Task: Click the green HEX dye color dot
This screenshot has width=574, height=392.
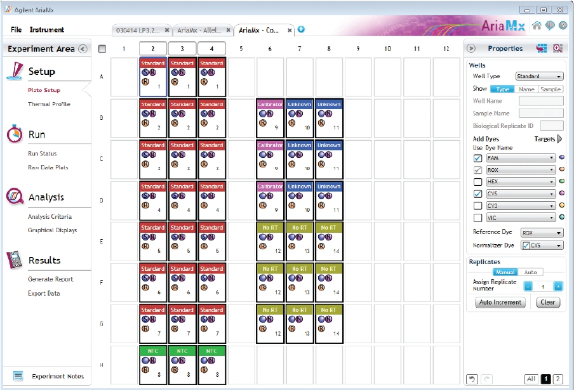Action: click(562, 181)
